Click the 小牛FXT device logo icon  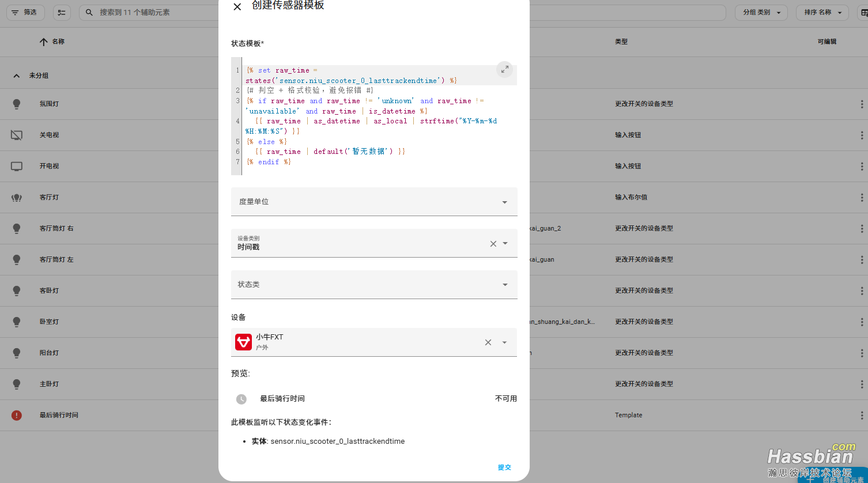(243, 342)
